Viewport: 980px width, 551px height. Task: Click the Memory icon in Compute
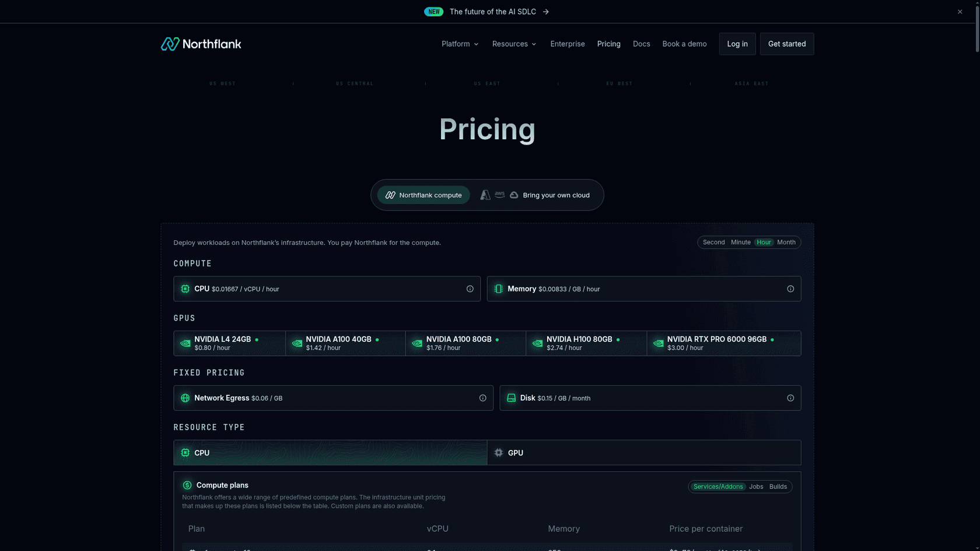click(499, 289)
